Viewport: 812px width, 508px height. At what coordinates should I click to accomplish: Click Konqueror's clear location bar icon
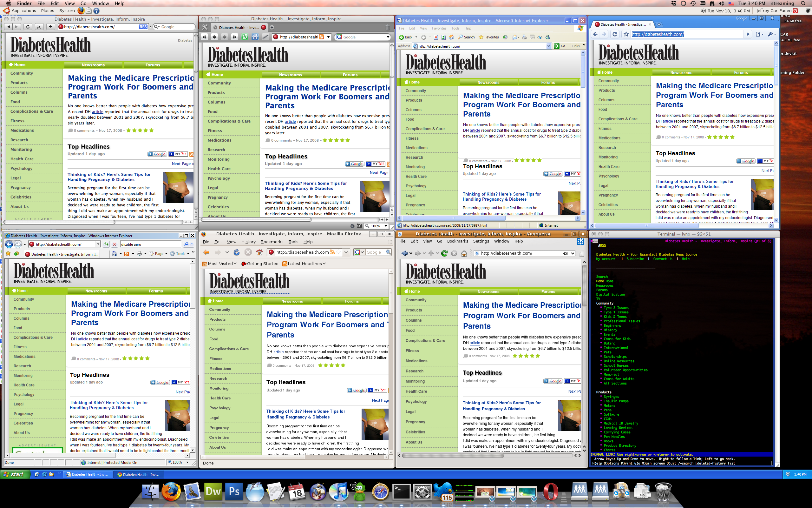tap(565, 253)
